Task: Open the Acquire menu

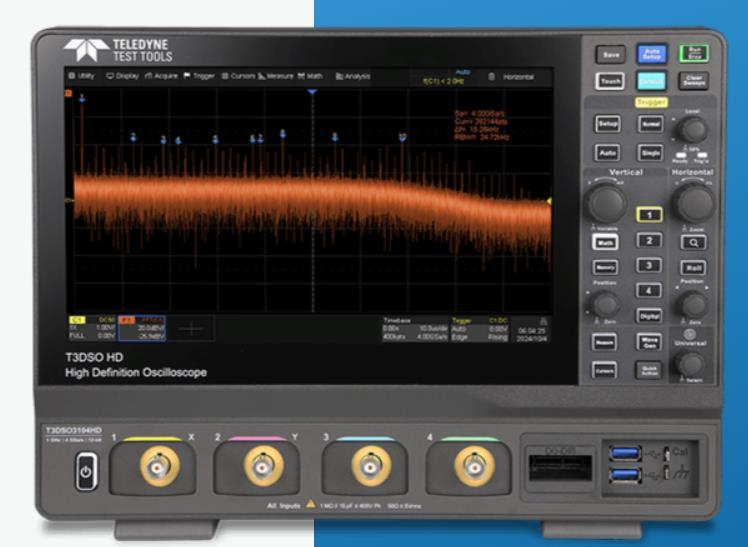Action: click(x=161, y=76)
